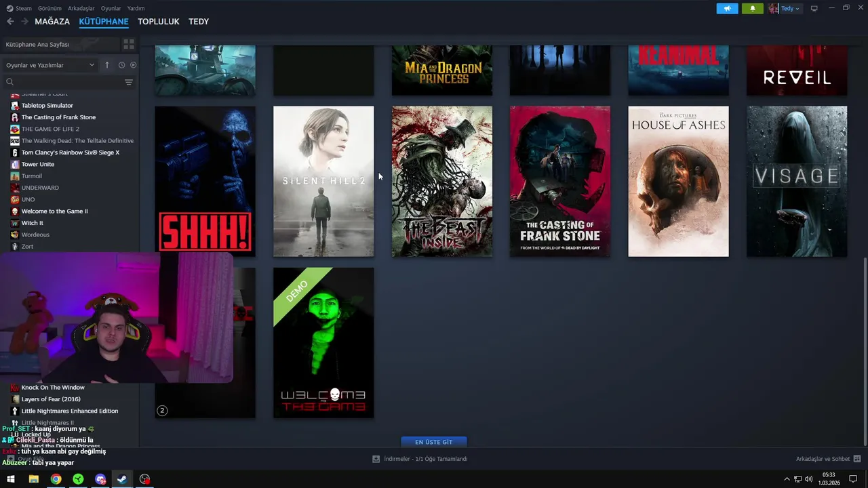Show hidden system tray icons chevron
Image resolution: width=868 pixels, height=488 pixels.
click(x=787, y=479)
